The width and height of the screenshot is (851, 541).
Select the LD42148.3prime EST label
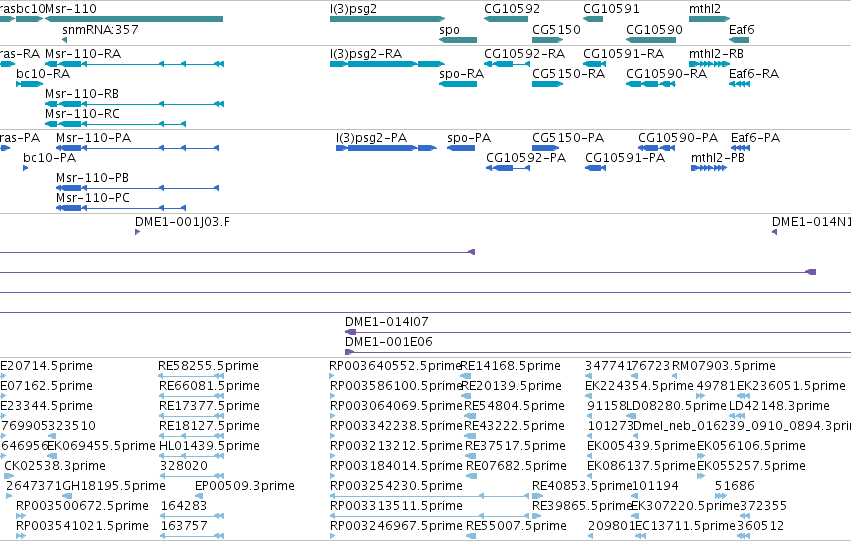(x=779, y=406)
